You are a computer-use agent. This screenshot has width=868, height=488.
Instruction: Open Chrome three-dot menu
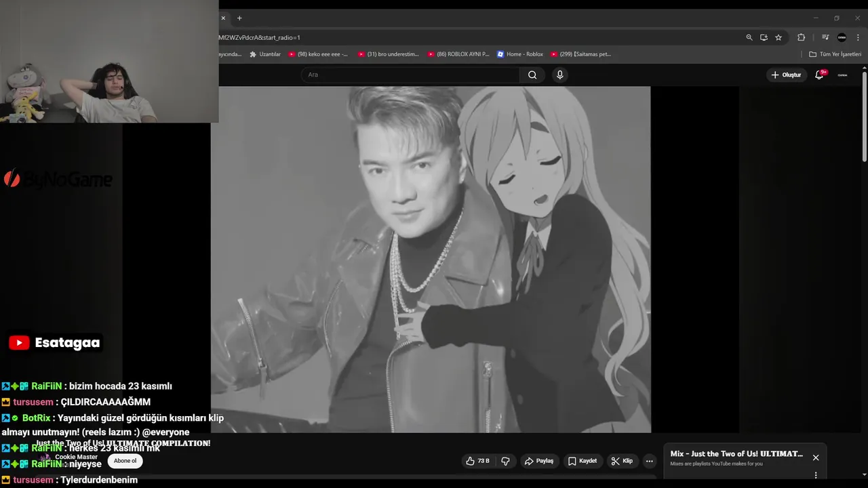point(859,37)
